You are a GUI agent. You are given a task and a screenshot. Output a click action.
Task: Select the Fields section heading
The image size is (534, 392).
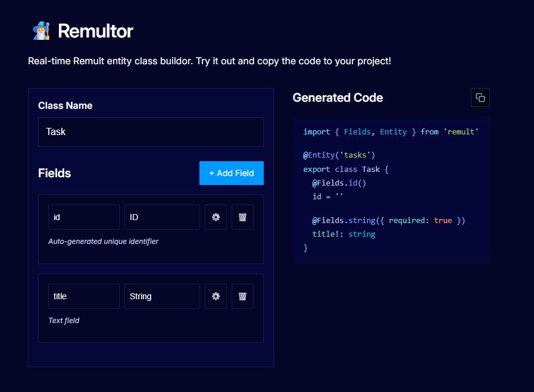pos(54,173)
